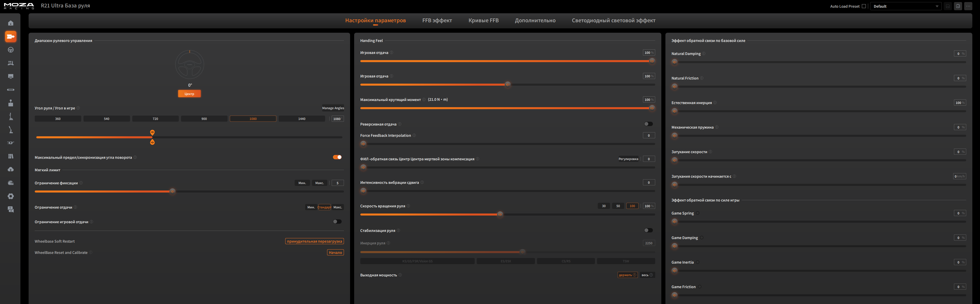Turn on the Стабилизация руля switch

coord(648,230)
